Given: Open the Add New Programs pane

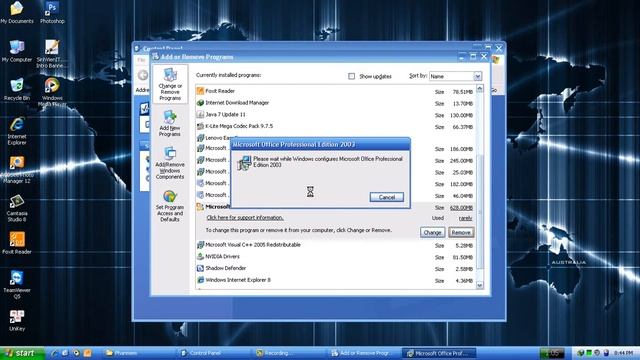Looking at the screenshot, I should (x=170, y=123).
